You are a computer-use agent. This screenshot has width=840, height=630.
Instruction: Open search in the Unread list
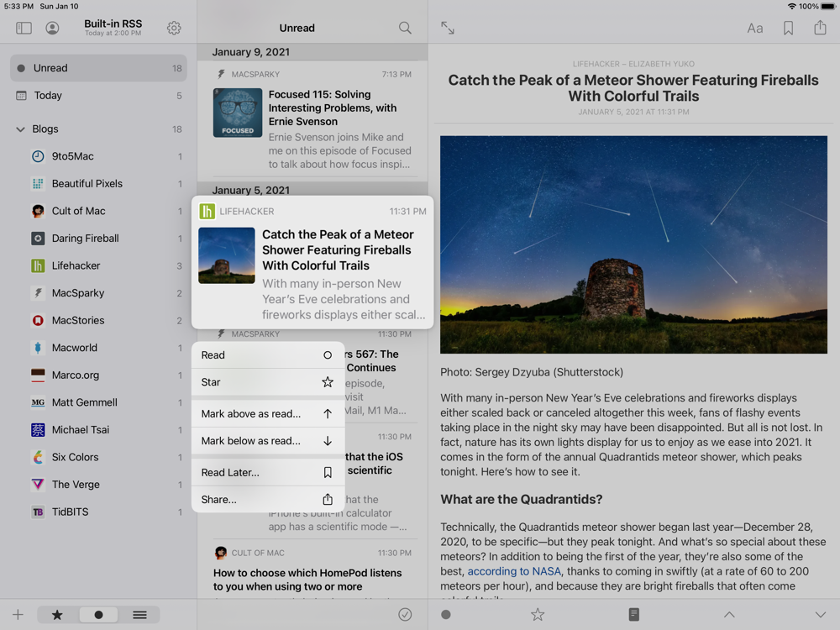click(x=405, y=28)
